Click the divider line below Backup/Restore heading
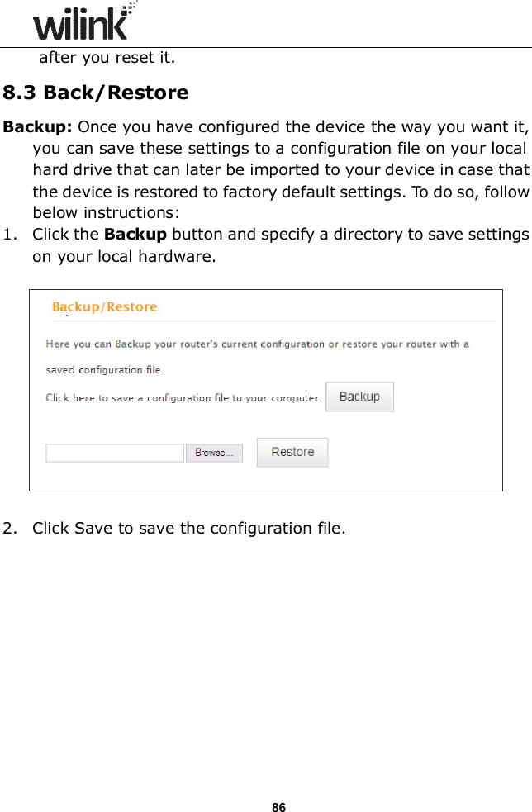Viewport: 532px width, 812px height. pos(266,321)
